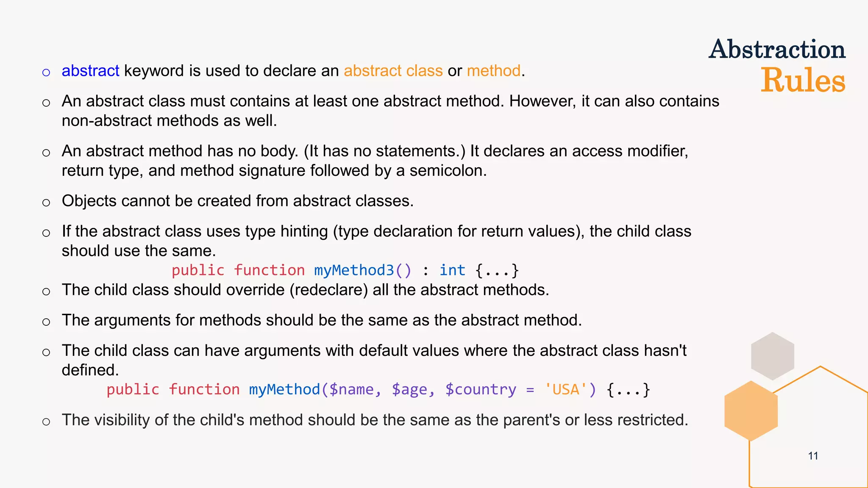Click 'Objects cannot be created from abstract classes' line

(237, 201)
